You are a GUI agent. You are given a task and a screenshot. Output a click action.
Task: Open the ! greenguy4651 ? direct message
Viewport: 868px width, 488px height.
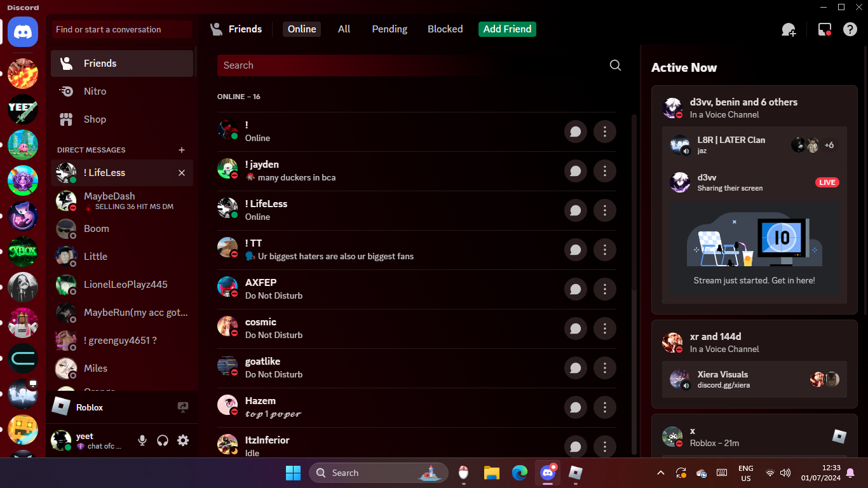coord(122,341)
